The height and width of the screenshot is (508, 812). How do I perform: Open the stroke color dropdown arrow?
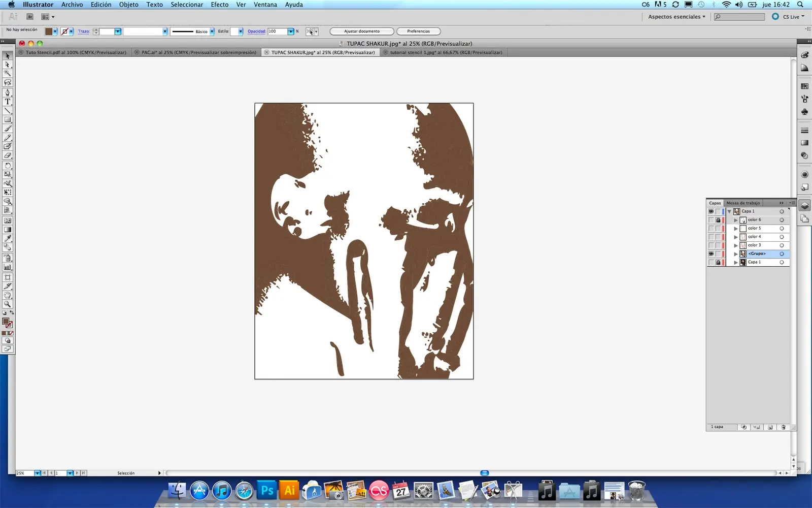click(71, 31)
